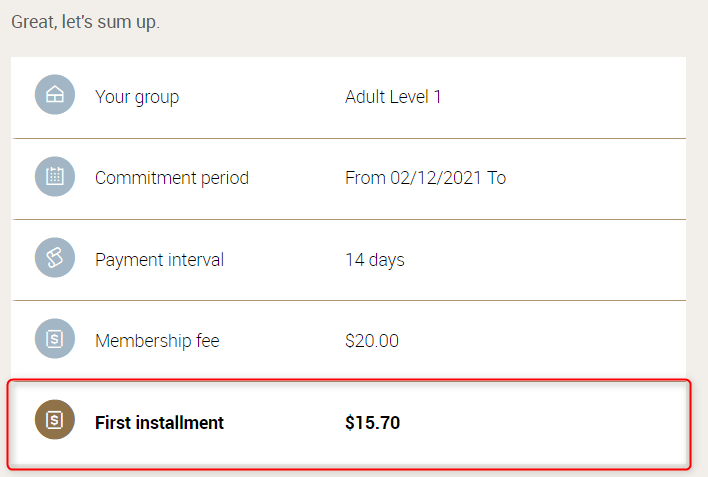Click the "Your group" label
Screen dimensions: 708x477
tap(137, 97)
